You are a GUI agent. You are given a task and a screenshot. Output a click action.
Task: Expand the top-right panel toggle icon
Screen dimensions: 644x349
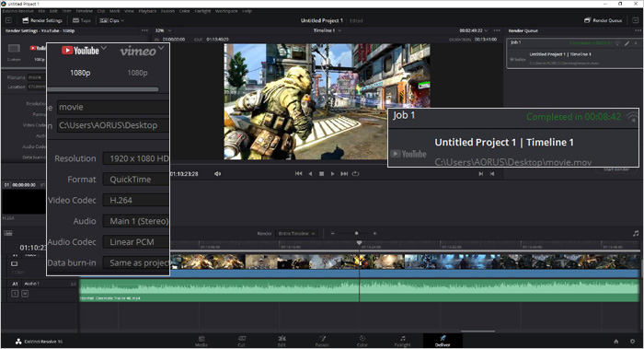636,20
